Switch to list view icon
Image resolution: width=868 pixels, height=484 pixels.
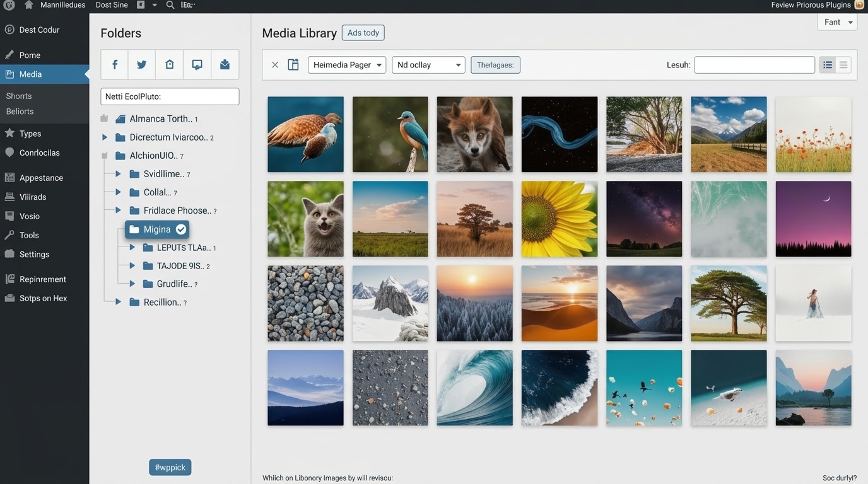[828, 65]
